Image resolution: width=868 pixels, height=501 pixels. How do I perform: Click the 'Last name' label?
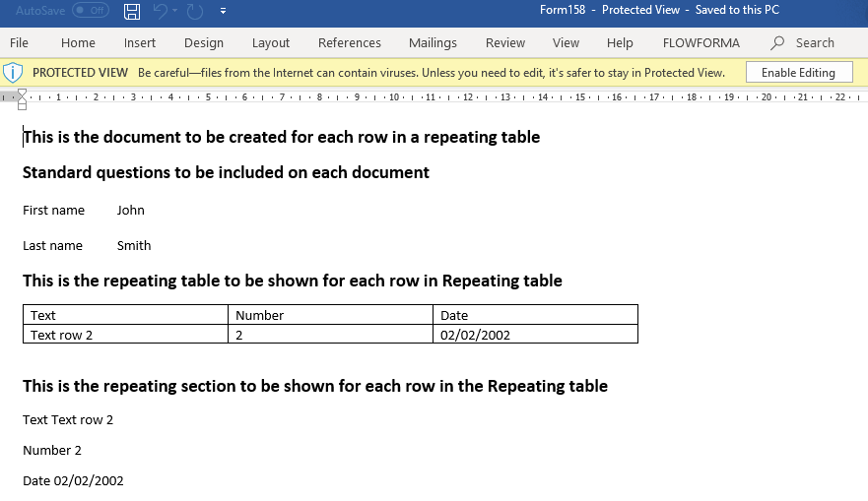tap(52, 245)
